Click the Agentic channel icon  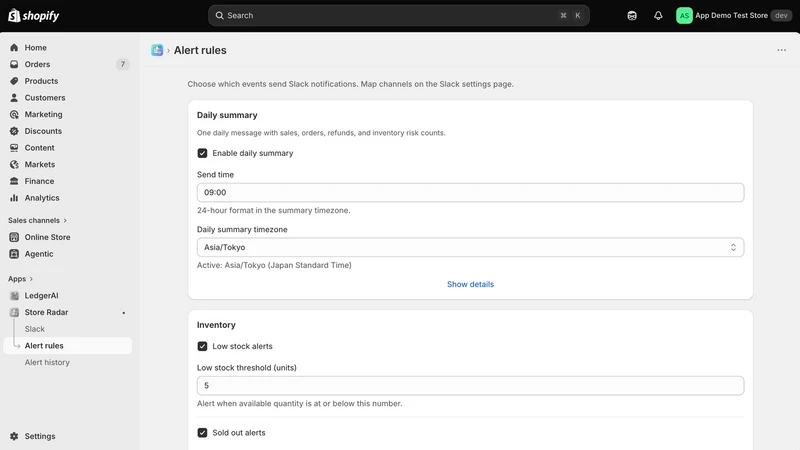click(14, 254)
